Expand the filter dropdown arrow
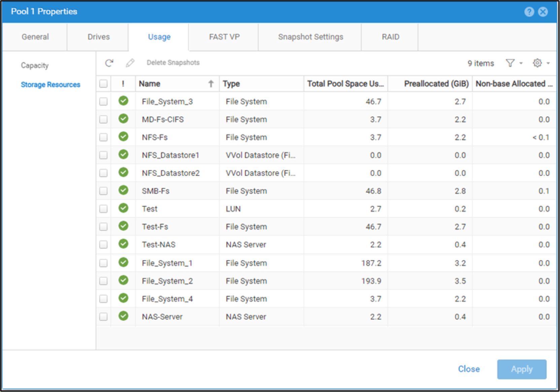The image size is (560, 392). [x=521, y=63]
